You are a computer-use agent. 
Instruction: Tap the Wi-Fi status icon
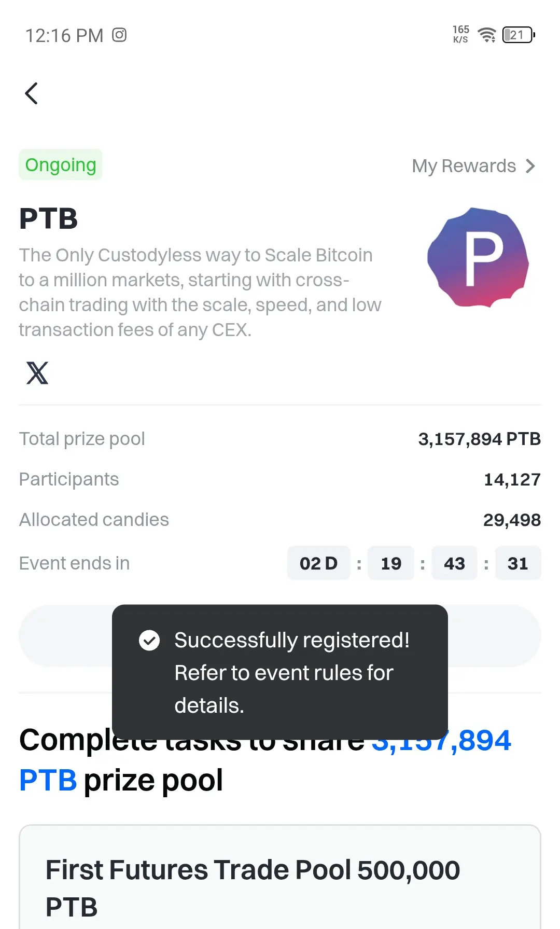[x=486, y=35]
